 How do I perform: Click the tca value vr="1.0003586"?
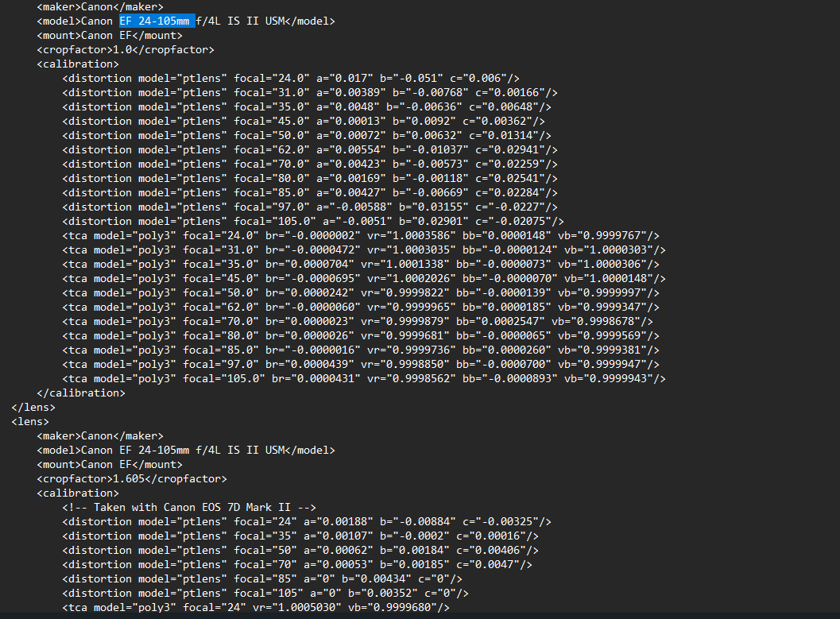click(x=408, y=236)
